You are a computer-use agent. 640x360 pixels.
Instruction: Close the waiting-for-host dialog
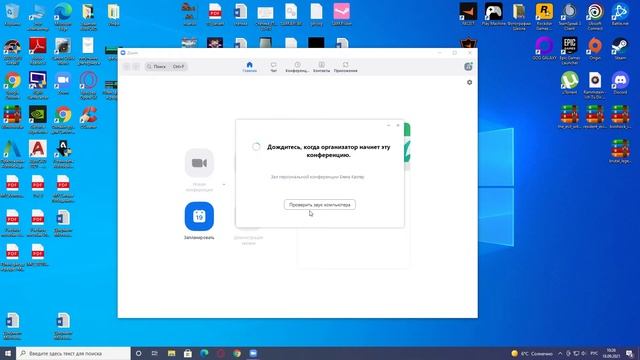[x=398, y=125]
